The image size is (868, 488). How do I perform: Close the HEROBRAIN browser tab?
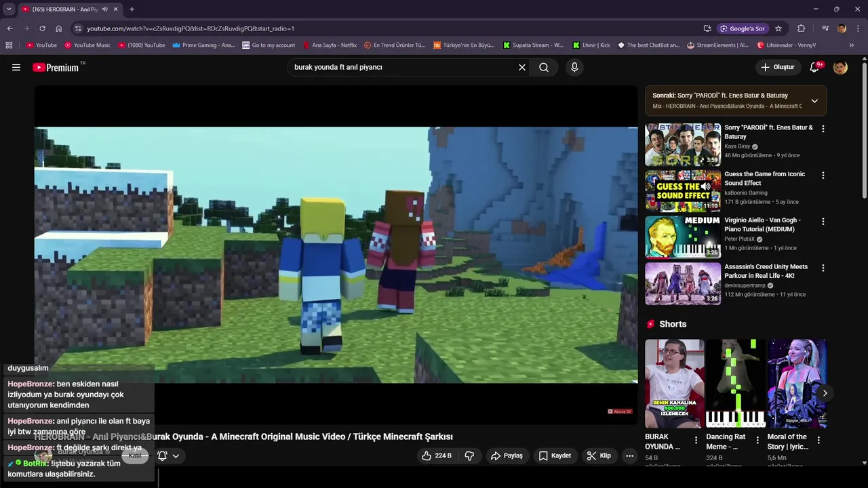116,9
